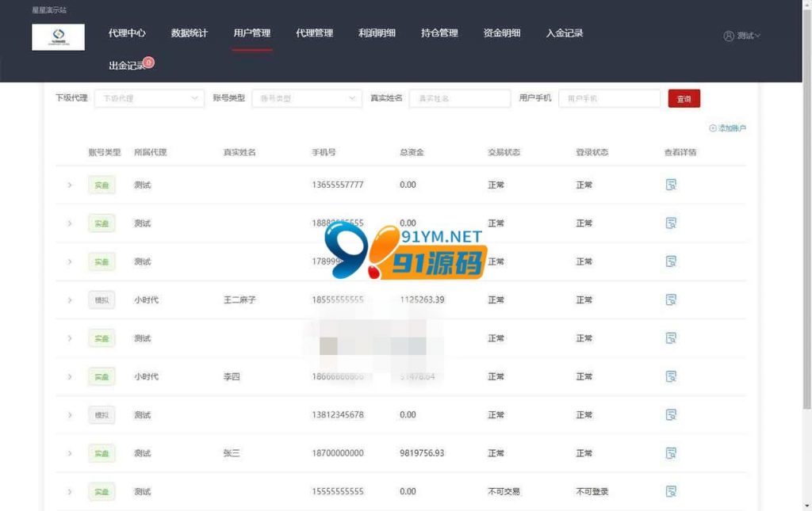
Task: Click phone number 18700000000
Action: click(338, 453)
